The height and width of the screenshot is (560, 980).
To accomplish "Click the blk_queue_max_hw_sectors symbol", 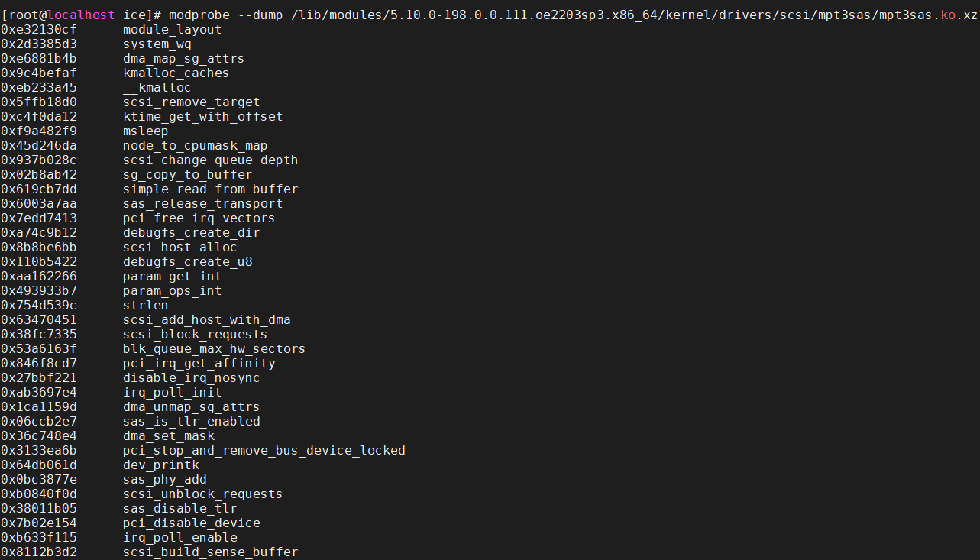I will (214, 349).
